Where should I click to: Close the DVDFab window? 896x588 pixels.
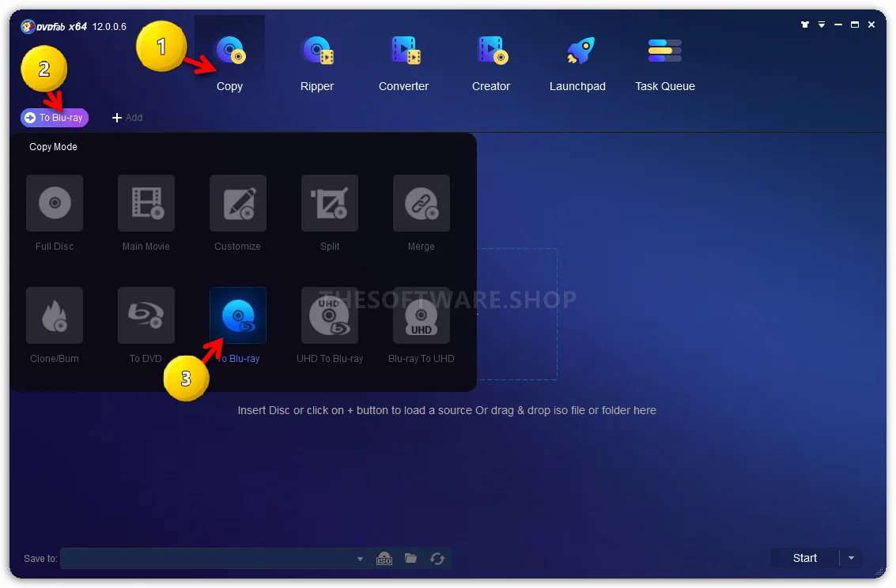click(x=871, y=24)
